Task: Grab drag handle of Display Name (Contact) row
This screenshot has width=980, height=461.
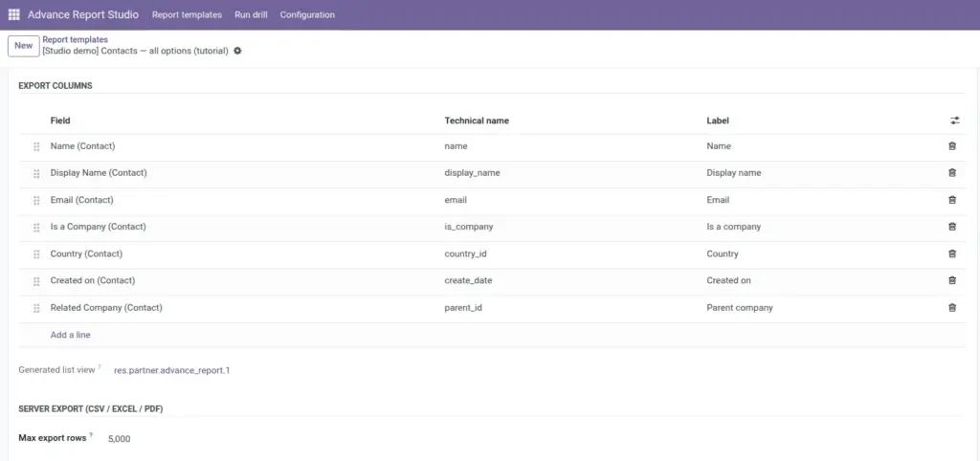Action: pyautogui.click(x=36, y=174)
